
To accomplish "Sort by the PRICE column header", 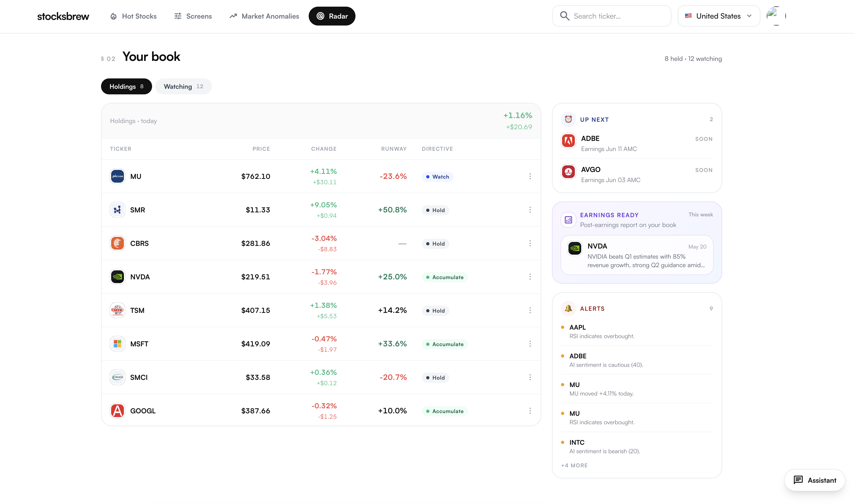I will (x=261, y=149).
